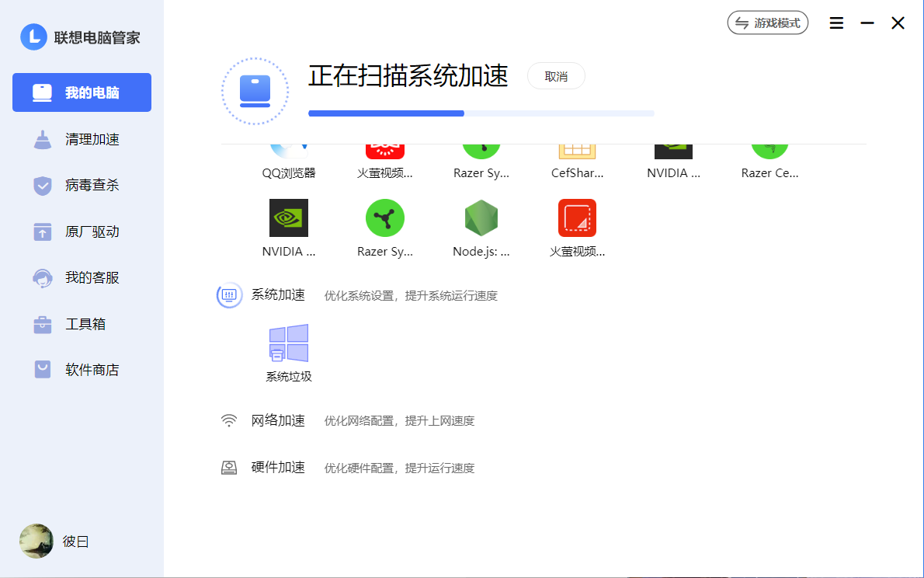Viewport: 924px width, 578px height.
Task: Click the text 优化系统设置，提升系统运行速度
Action: pos(411,295)
